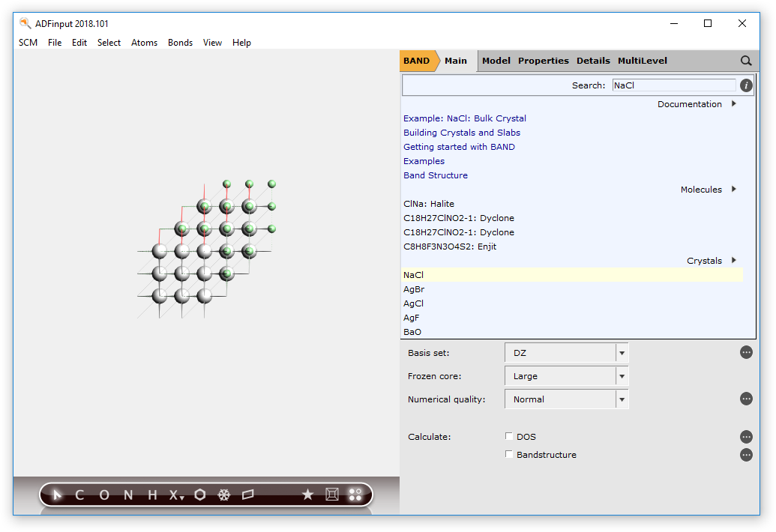Open the Edit menu
This screenshot has height=532, width=776.
click(x=79, y=43)
